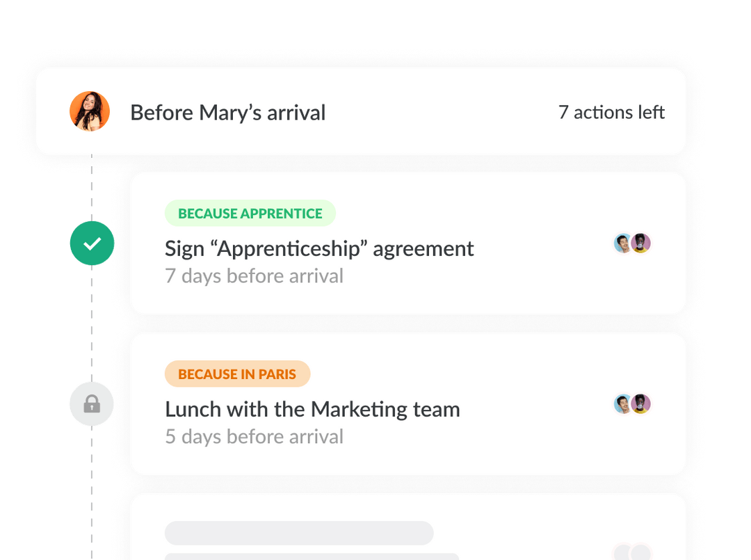This screenshot has height=560, width=751.
Task: Click the '5 days before arrival' deadline label
Action: coord(254,436)
